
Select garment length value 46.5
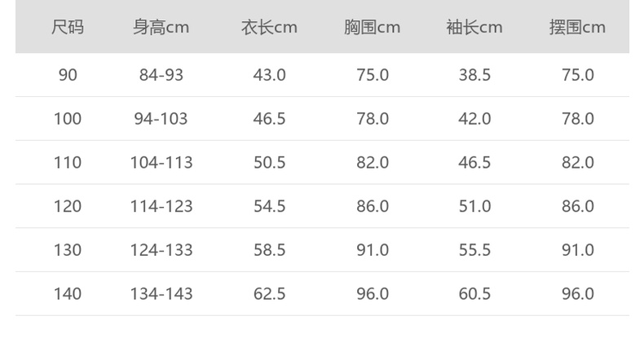coord(269,119)
